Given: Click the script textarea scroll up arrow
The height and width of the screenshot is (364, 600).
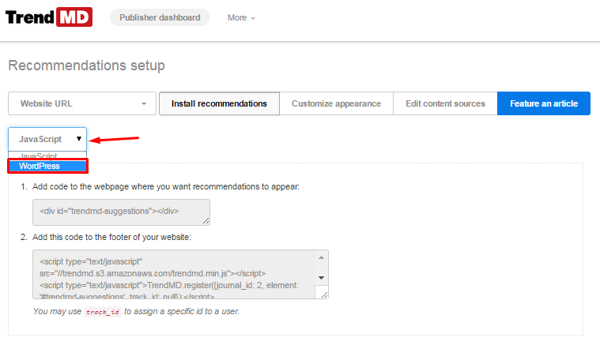Looking at the screenshot, I should tap(322, 257).
